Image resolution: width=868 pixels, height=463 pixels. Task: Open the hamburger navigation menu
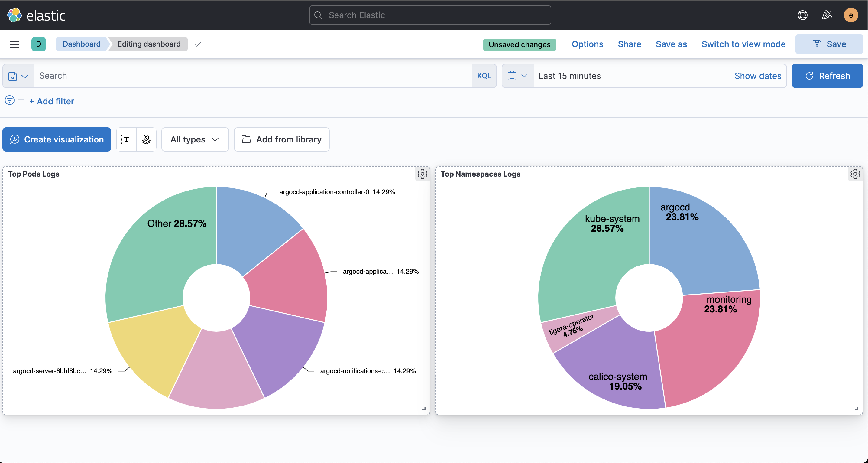pyautogui.click(x=14, y=44)
